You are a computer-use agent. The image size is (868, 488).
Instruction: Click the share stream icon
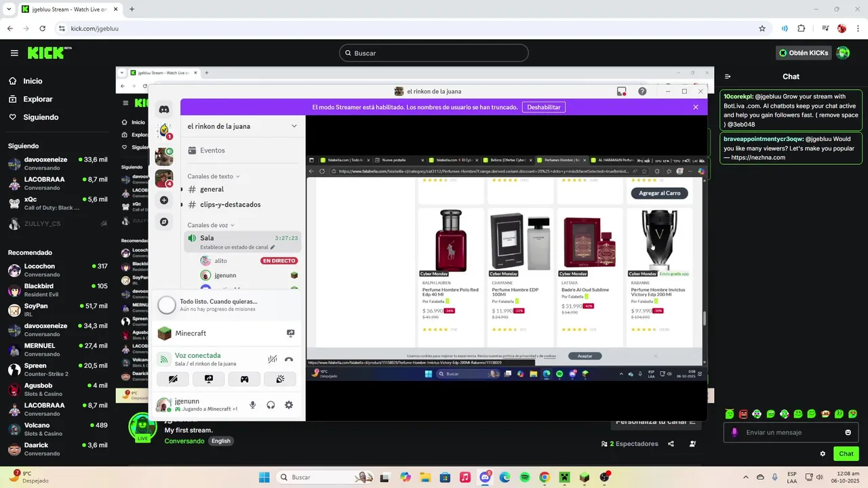point(671,444)
